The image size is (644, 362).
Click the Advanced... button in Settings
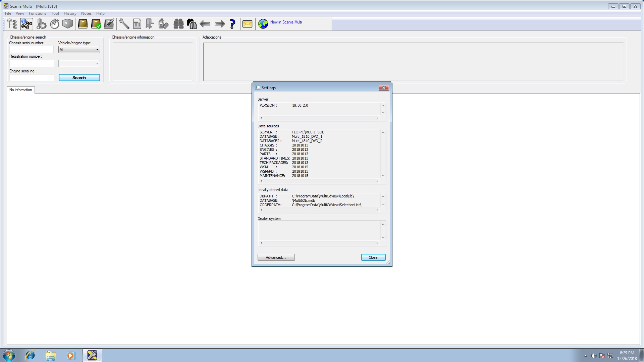coord(276,257)
